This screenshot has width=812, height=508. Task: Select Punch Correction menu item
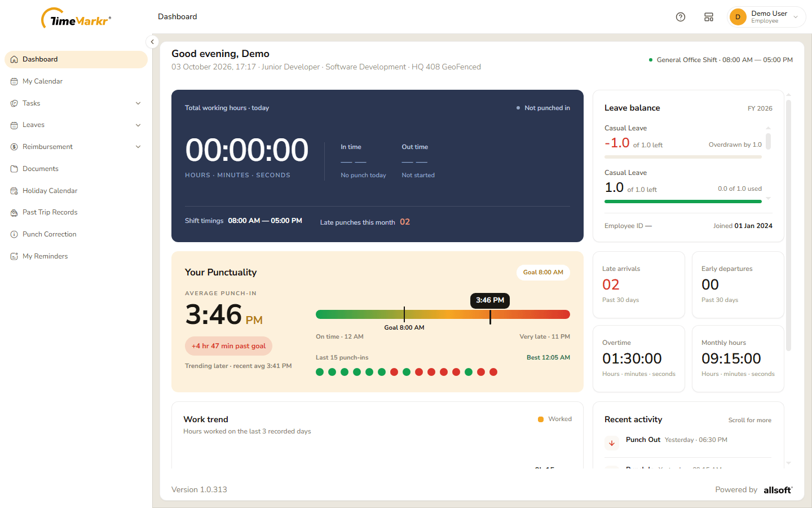[76, 234]
